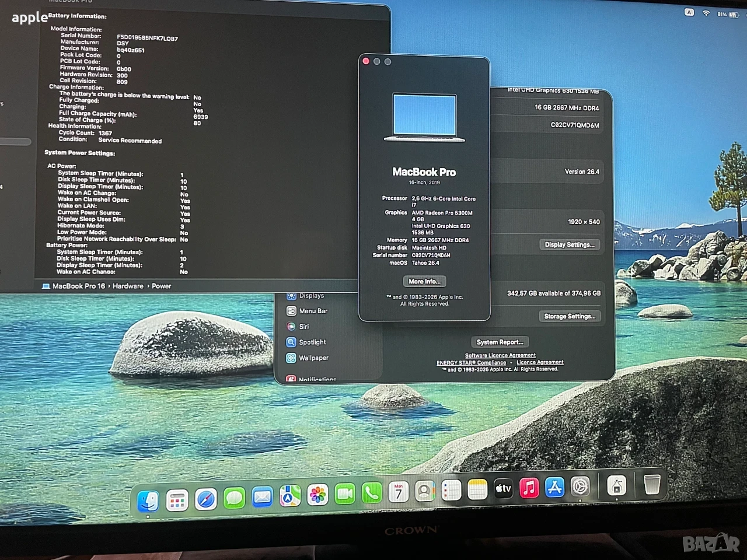Open the Messages app in dock
Screen dimensions: 747x560
tap(234, 498)
